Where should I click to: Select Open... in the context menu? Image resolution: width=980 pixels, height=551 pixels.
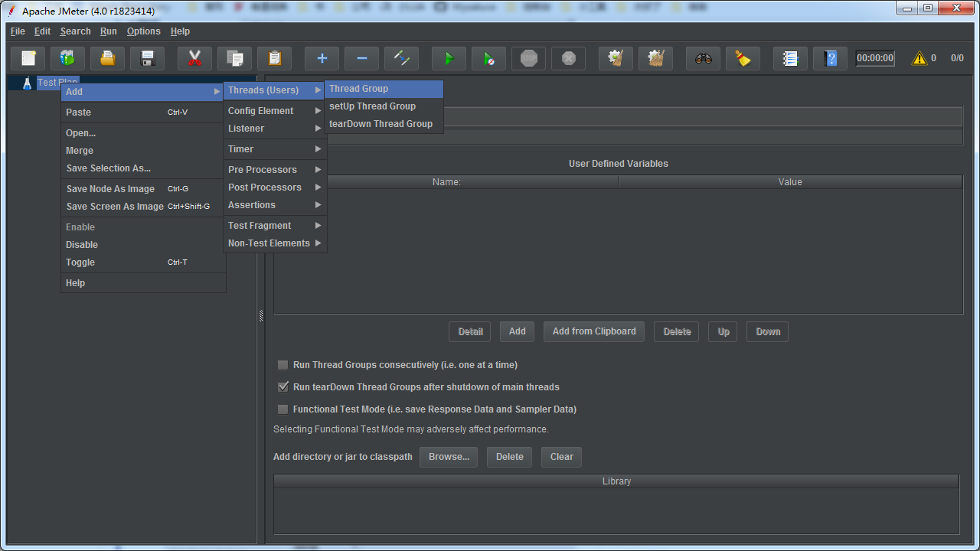pyautogui.click(x=143, y=133)
